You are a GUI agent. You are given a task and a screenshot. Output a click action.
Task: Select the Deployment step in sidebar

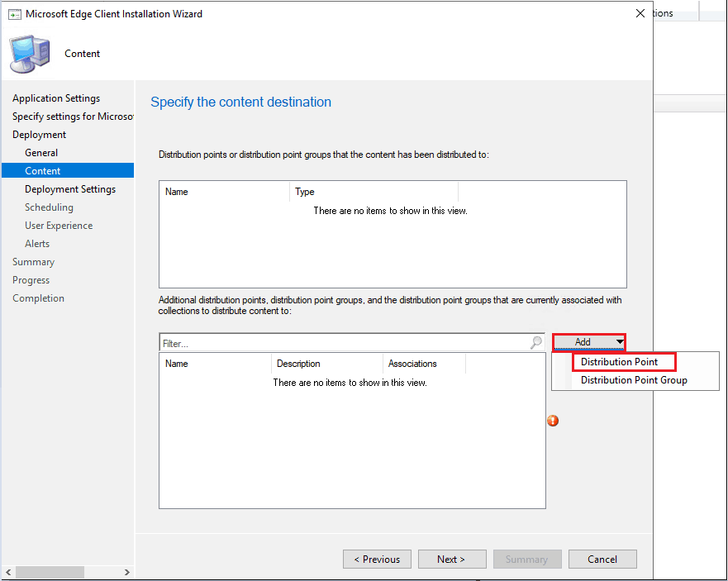(40, 135)
